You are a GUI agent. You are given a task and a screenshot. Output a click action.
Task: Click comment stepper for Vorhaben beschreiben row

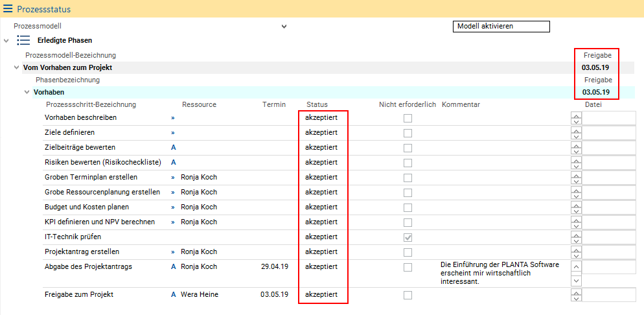tap(576, 118)
